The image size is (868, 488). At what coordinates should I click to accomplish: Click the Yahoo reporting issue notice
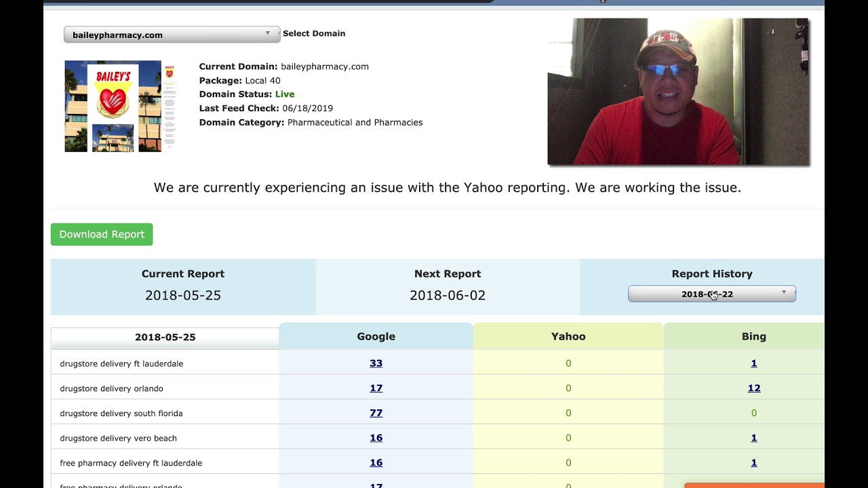[x=448, y=188]
